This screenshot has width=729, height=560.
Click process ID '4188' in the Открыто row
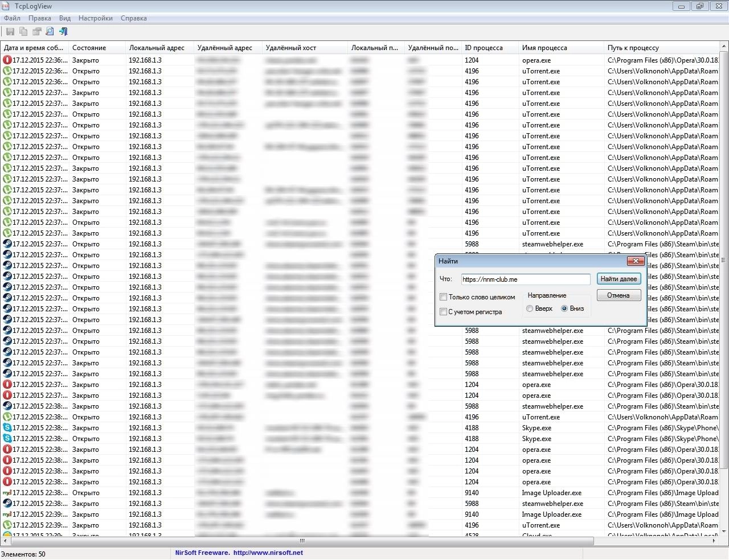[472, 439]
